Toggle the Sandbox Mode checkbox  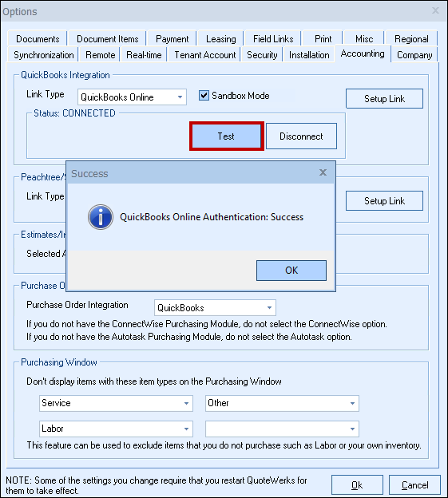click(x=204, y=95)
